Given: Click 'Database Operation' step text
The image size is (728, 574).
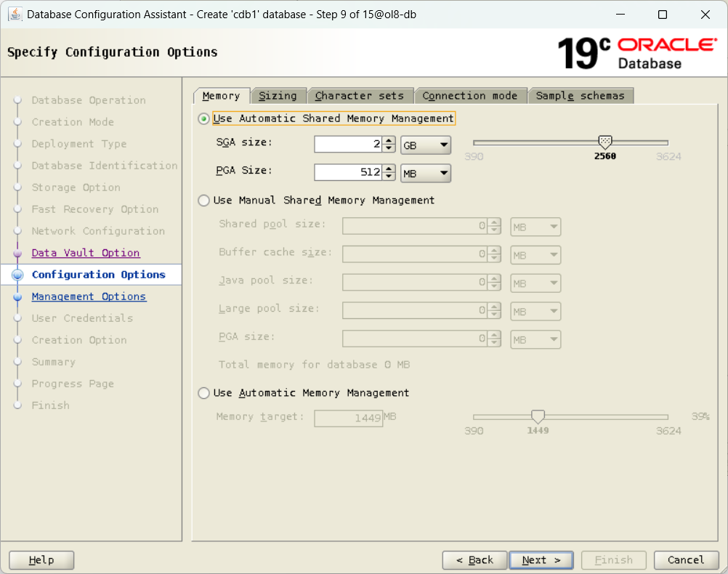Looking at the screenshot, I should click(89, 100).
